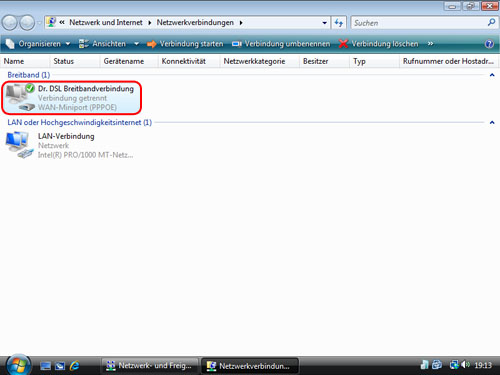Sort by the Konnektivität column header
Screen dimensions: 500x375
pos(189,61)
